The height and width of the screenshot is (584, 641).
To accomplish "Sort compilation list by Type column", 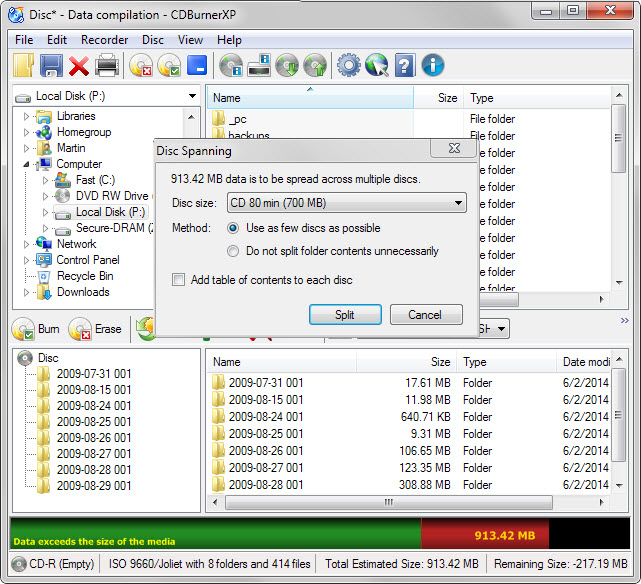I will tap(507, 362).
